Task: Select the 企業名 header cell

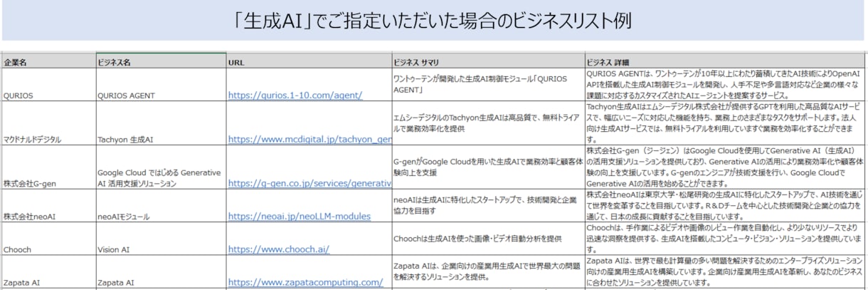Action: pyautogui.click(x=48, y=62)
